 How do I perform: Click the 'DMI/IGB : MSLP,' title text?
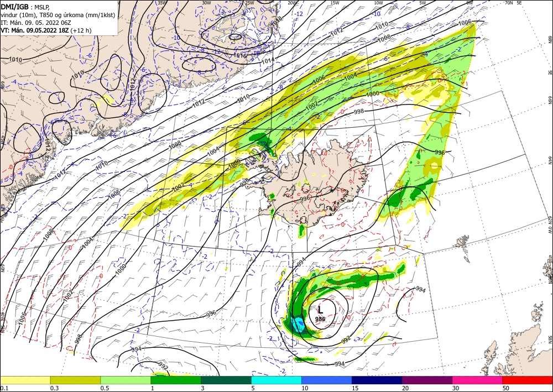tap(25, 6)
